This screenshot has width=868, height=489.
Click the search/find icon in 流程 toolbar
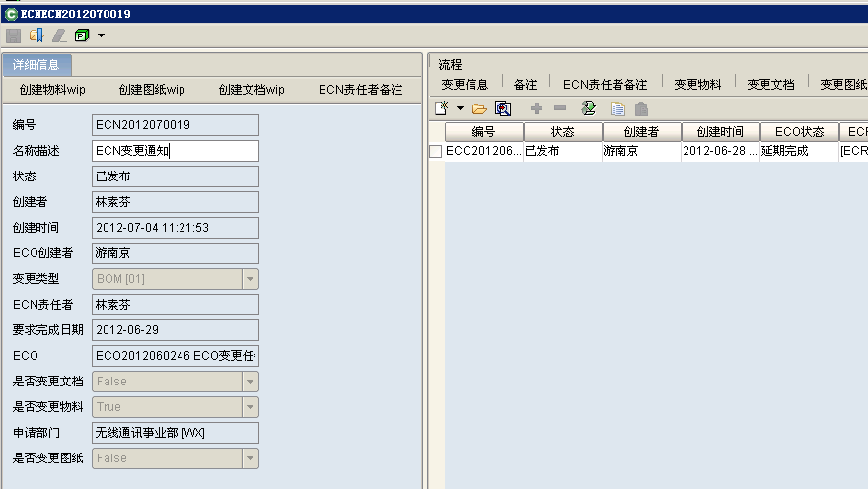point(503,108)
